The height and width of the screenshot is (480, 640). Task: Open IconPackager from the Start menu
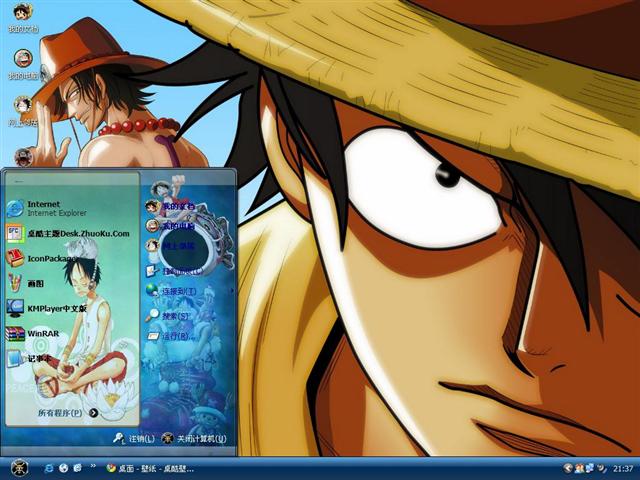72,258
